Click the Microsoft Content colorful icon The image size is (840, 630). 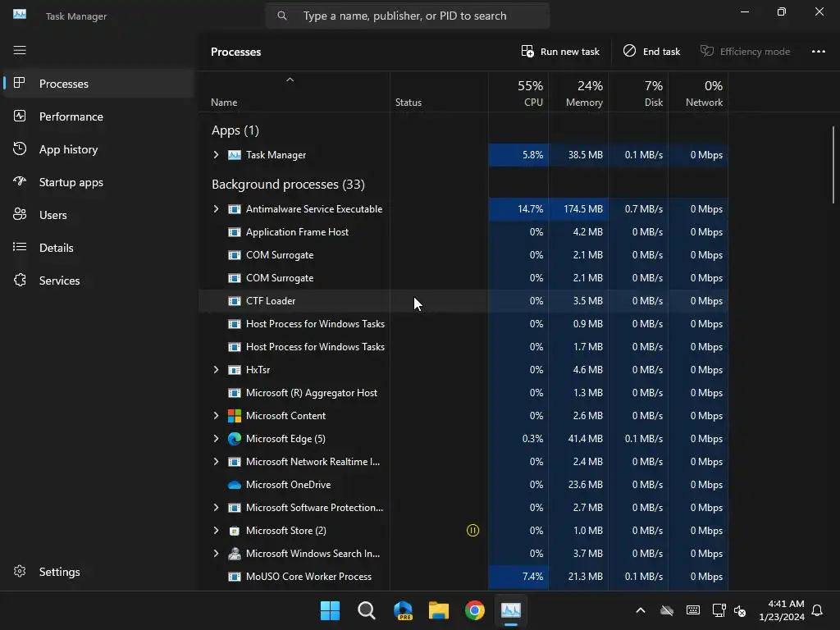pyautogui.click(x=234, y=416)
